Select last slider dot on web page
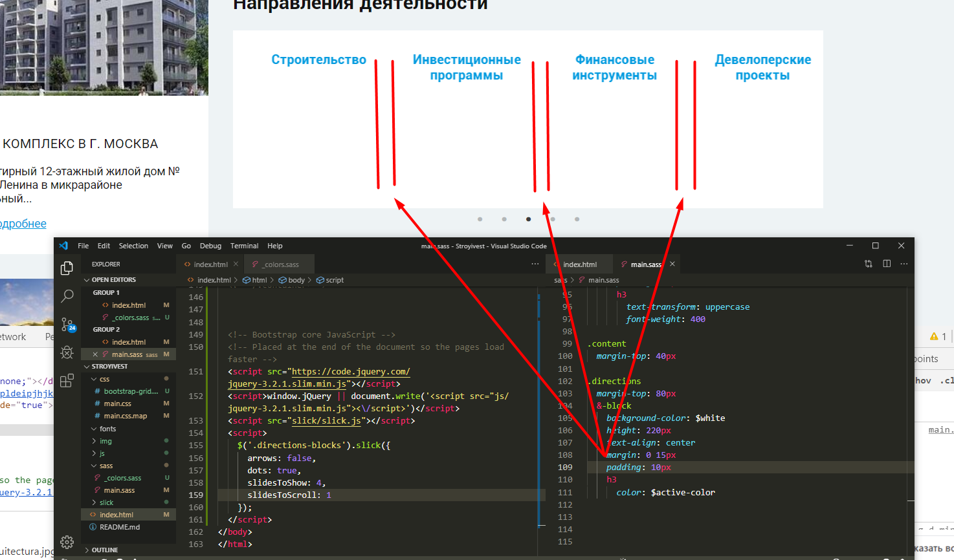954x560 pixels. [x=577, y=219]
